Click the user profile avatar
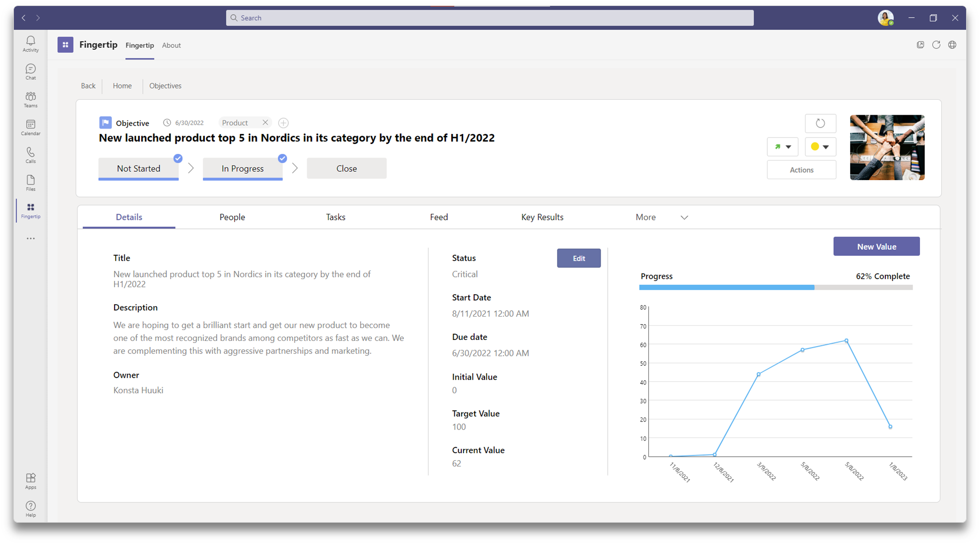The width and height of the screenshot is (980, 544). point(885,18)
